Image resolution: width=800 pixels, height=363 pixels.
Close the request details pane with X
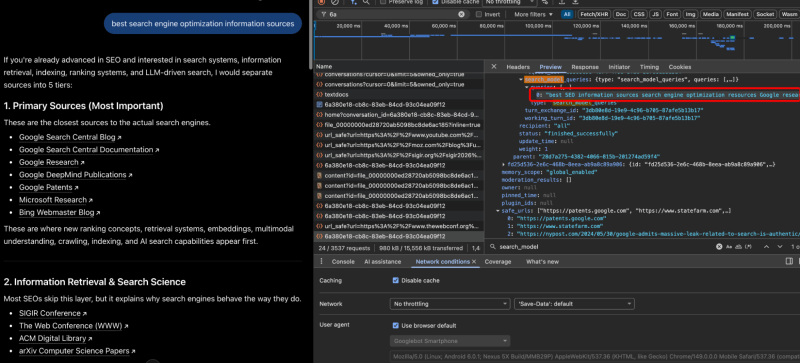click(494, 67)
